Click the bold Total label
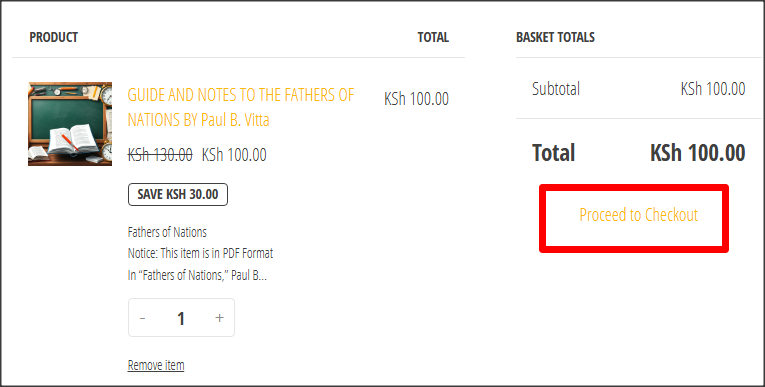Screen dimensions: 765x387 (x=553, y=153)
